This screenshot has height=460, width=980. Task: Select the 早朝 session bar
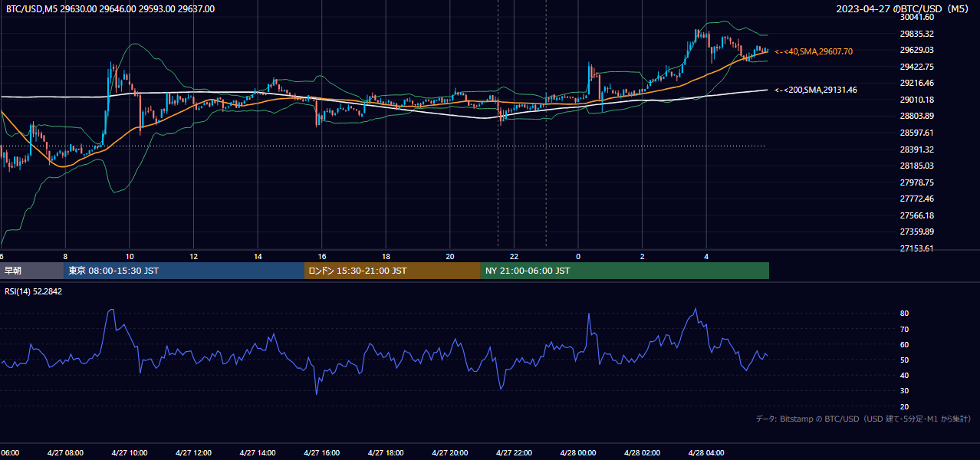(x=31, y=271)
